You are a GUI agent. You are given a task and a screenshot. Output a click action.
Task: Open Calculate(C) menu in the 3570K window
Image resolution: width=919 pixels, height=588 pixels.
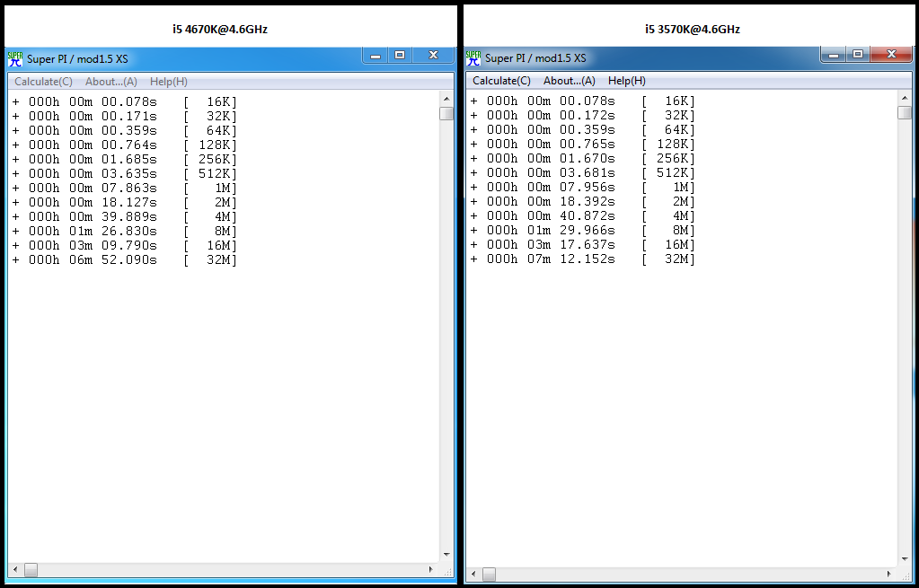[501, 81]
